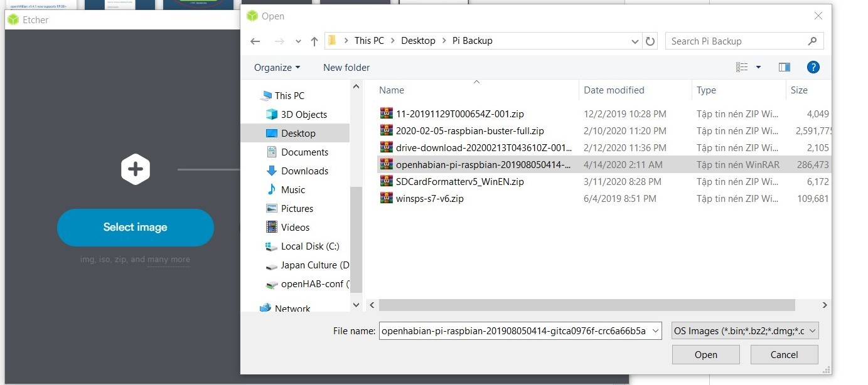Click the archive icon of winsps-s7-v6.zip

(387, 198)
